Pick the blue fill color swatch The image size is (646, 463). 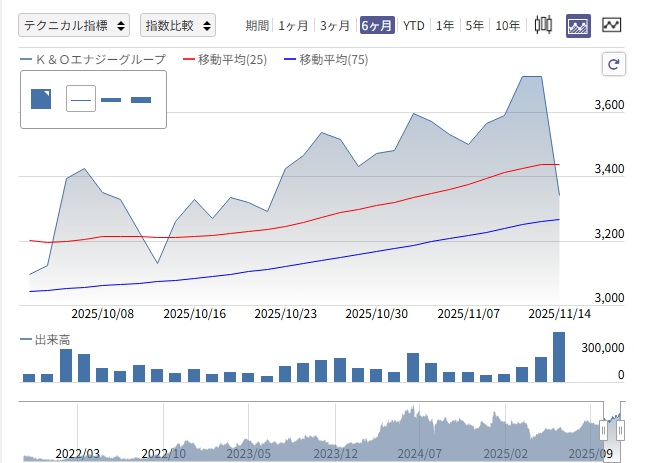(x=42, y=98)
